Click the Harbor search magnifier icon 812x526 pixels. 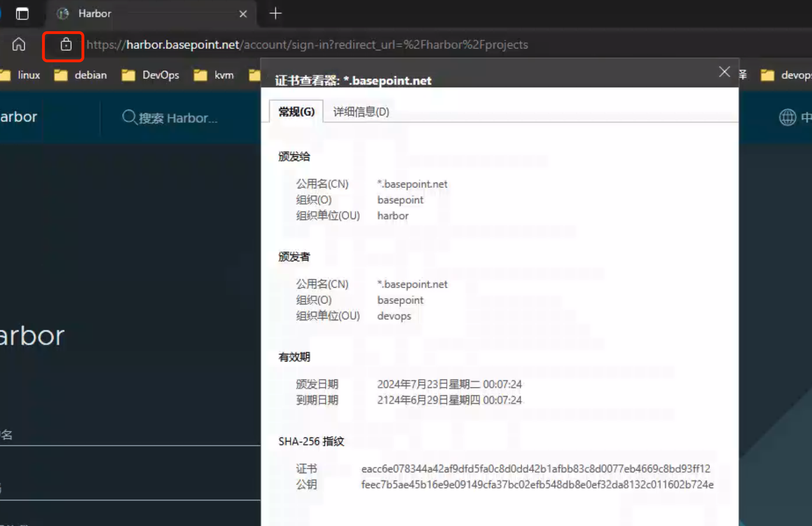click(x=129, y=117)
